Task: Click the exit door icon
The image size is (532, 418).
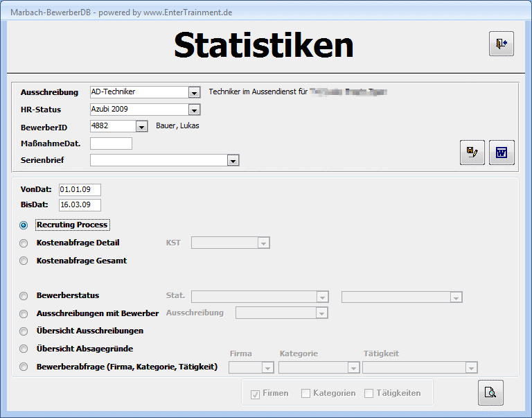Action: [501, 44]
